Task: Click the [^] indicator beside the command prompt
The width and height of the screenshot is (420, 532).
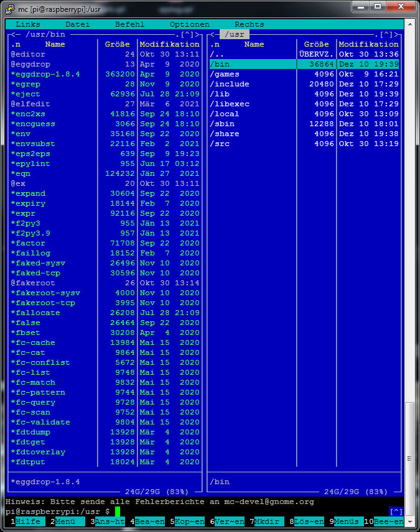Action: tap(396, 511)
